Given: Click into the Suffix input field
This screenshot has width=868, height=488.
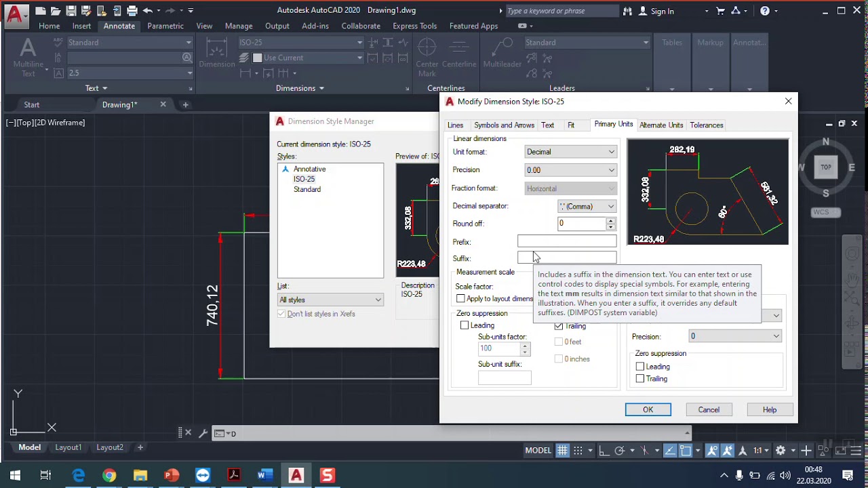Looking at the screenshot, I should coord(567,258).
